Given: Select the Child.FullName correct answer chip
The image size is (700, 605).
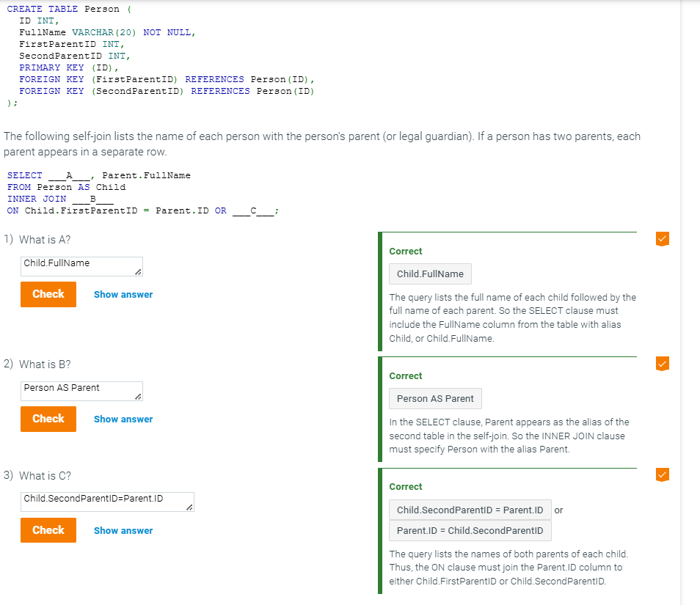Looking at the screenshot, I should coord(430,274).
